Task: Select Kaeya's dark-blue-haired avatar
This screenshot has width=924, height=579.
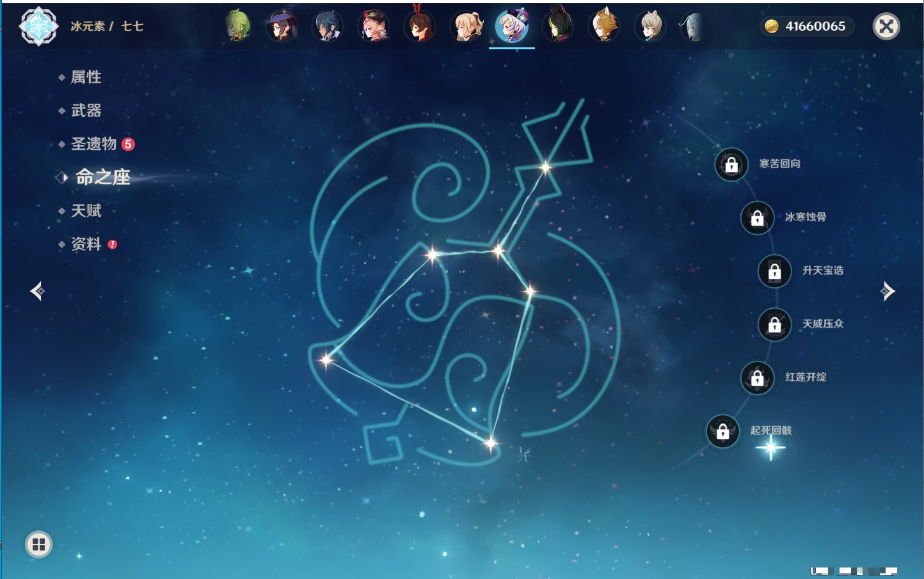Action: pos(328,26)
